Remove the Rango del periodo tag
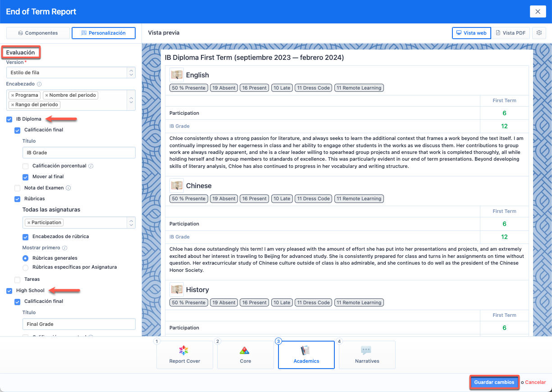The height and width of the screenshot is (392, 552). click(12, 105)
